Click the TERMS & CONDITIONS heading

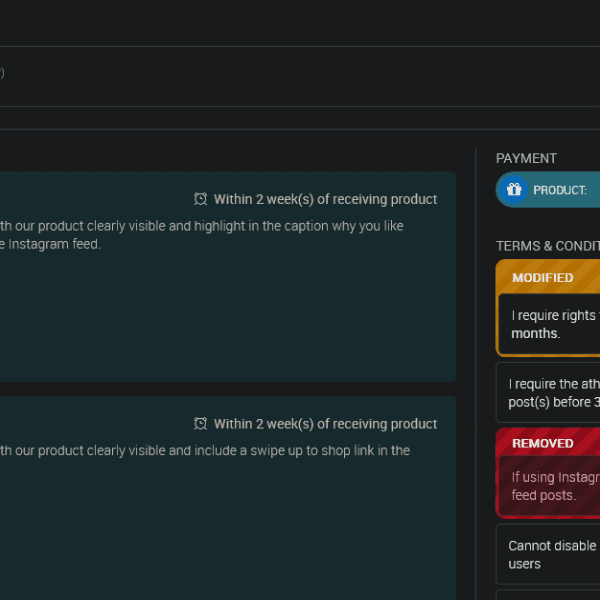pos(547,246)
